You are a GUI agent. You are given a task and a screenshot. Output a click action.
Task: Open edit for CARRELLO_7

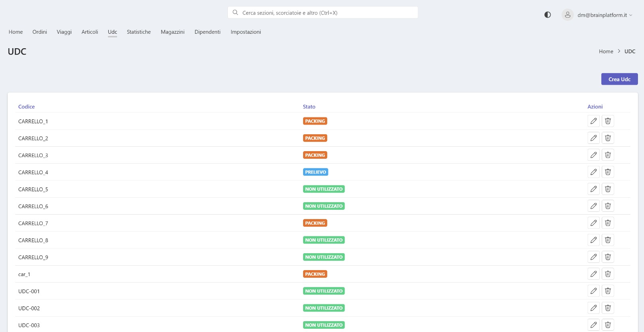593,223
